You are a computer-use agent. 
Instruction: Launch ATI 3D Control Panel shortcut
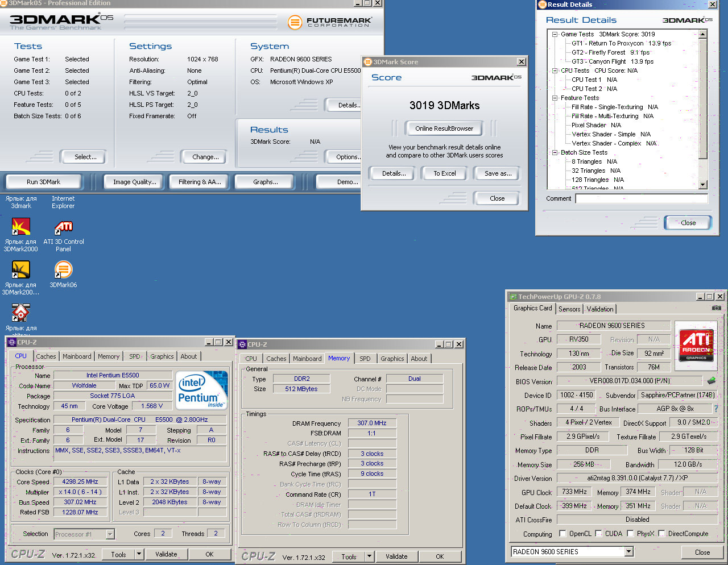tap(63, 227)
